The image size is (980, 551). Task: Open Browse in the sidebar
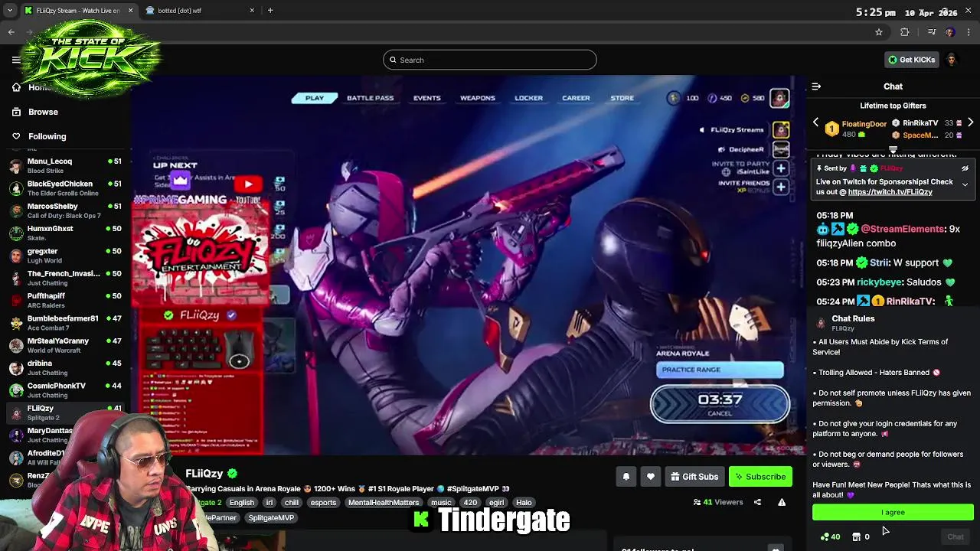(43, 112)
